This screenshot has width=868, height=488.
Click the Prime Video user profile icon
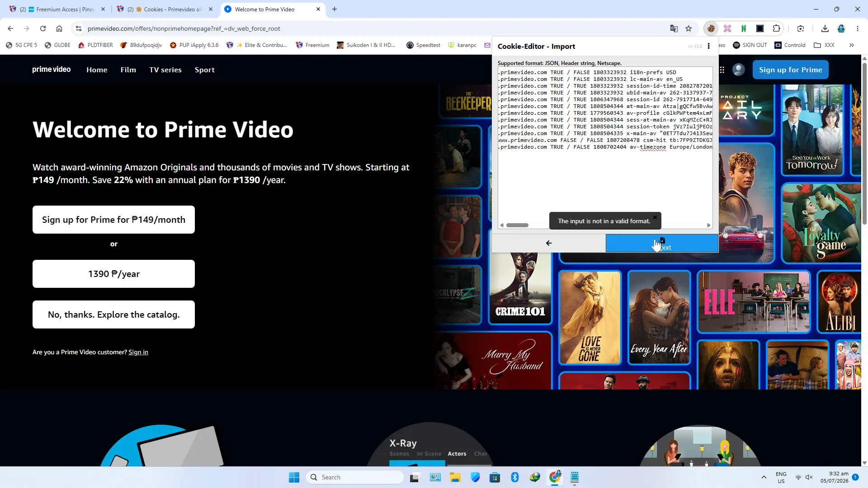tap(739, 70)
